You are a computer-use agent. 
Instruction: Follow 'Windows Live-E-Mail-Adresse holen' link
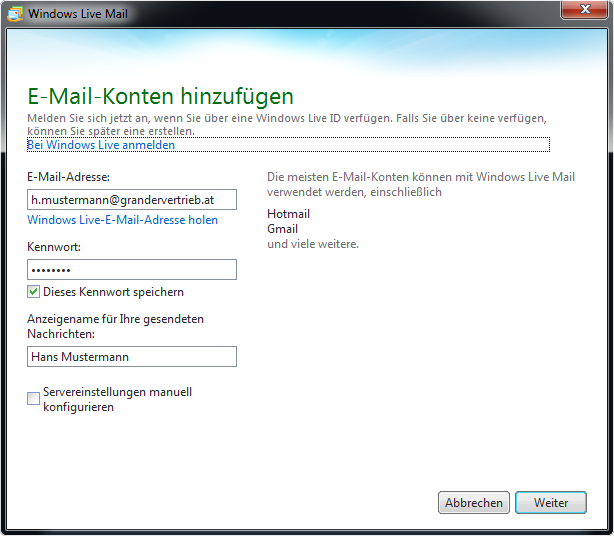pos(122,220)
